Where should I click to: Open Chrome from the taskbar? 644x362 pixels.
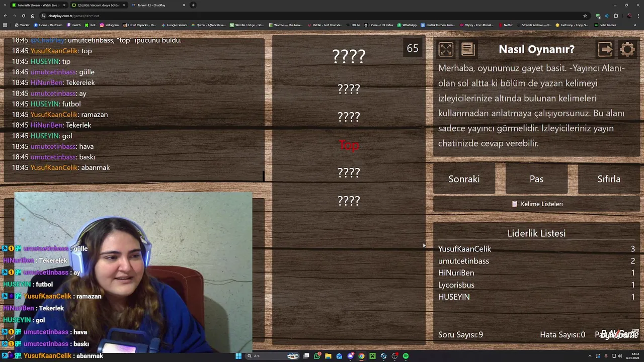point(361,356)
